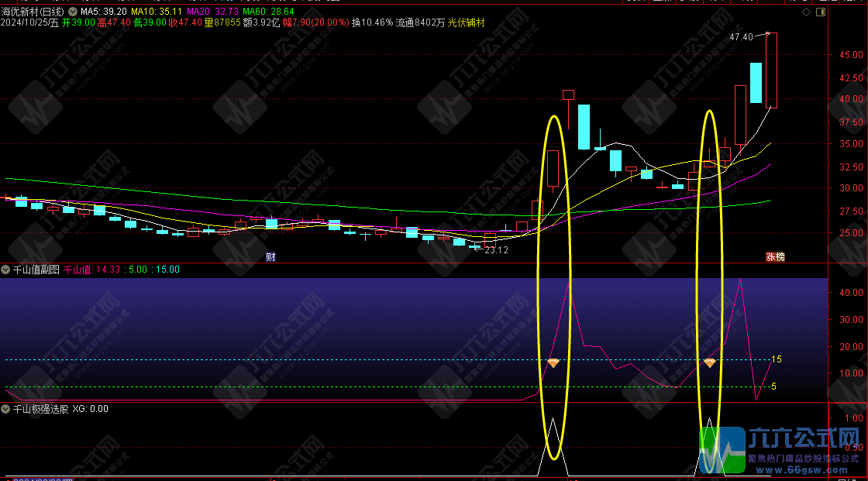This screenshot has width=868, height=481.
Task: Click first orange diamond signal on indicator
Action: pyautogui.click(x=553, y=363)
